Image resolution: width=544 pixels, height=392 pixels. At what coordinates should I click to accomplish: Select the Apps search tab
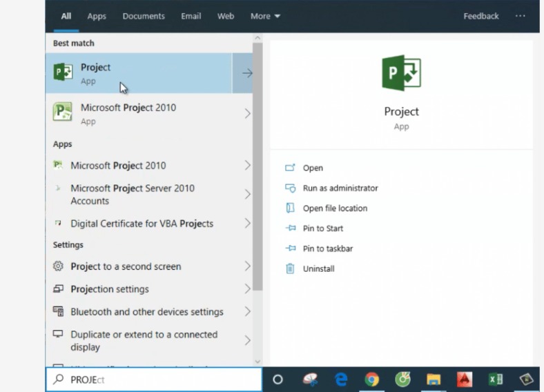tap(97, 16)
